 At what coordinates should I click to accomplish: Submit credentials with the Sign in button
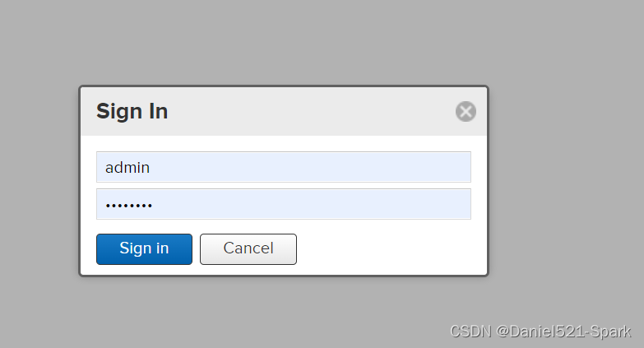(144, 248)
